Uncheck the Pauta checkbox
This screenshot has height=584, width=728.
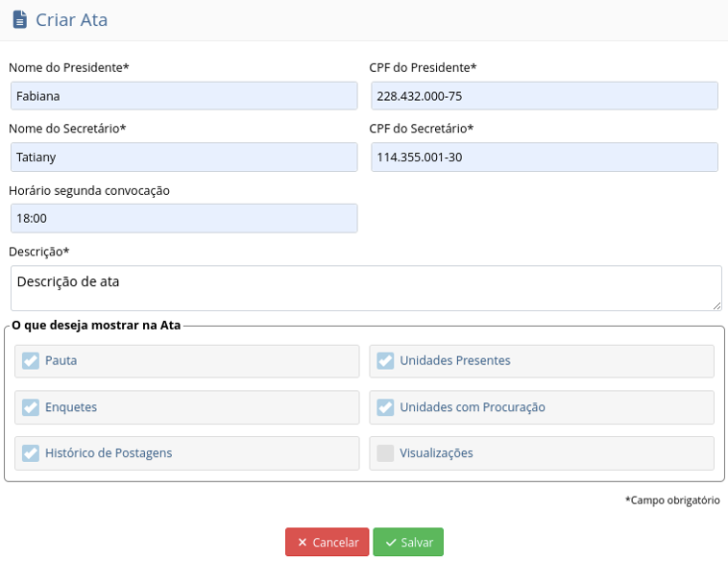click(x=31, y=361)
